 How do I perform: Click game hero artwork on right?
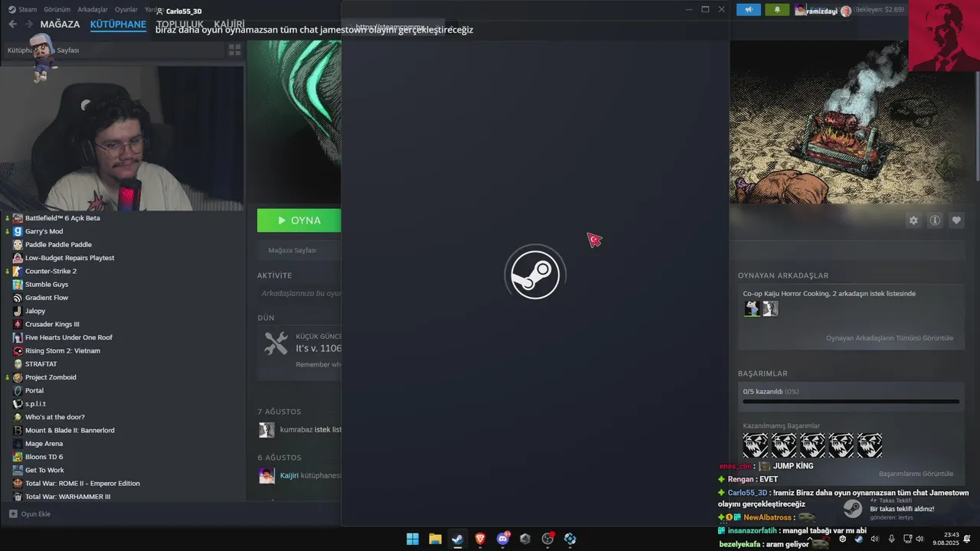tap(854, 122)
